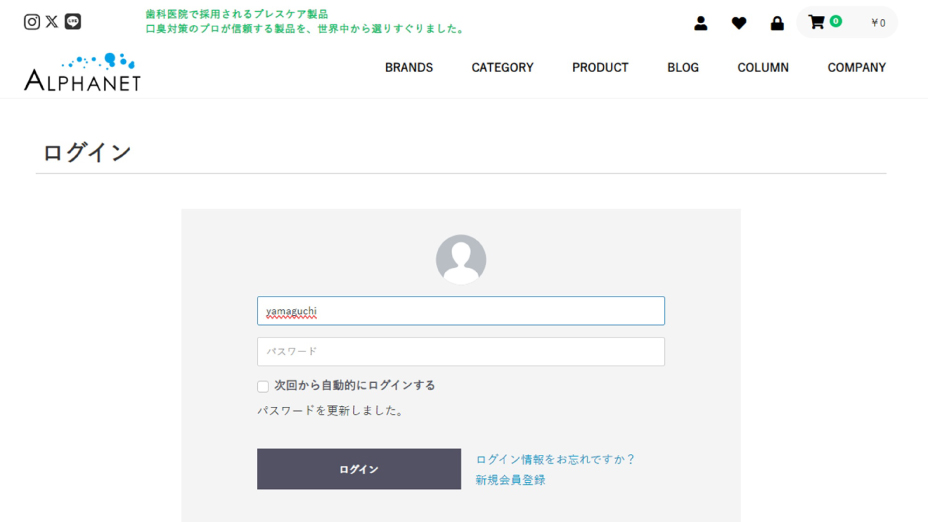This screenshot has width=928, height=522.
Task: Click the padlock login icon
Action: coord(777,23)
